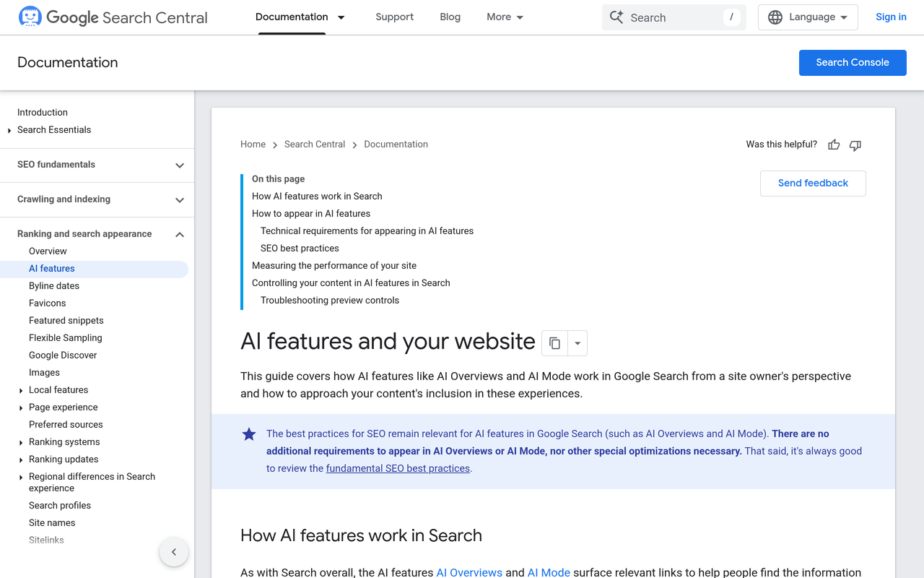
Task: Click the thumbs up helpful icon
Action: (x=834, y=144)
